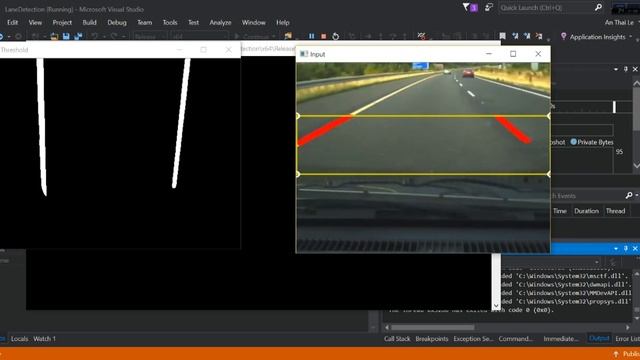640x360 pixels.
Task: Click the Application Insights button
Action: [x=593, y=37]
